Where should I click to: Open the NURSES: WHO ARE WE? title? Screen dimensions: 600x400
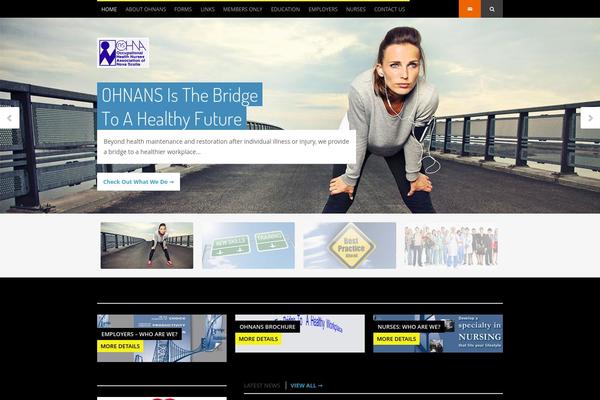pos(409,327)
